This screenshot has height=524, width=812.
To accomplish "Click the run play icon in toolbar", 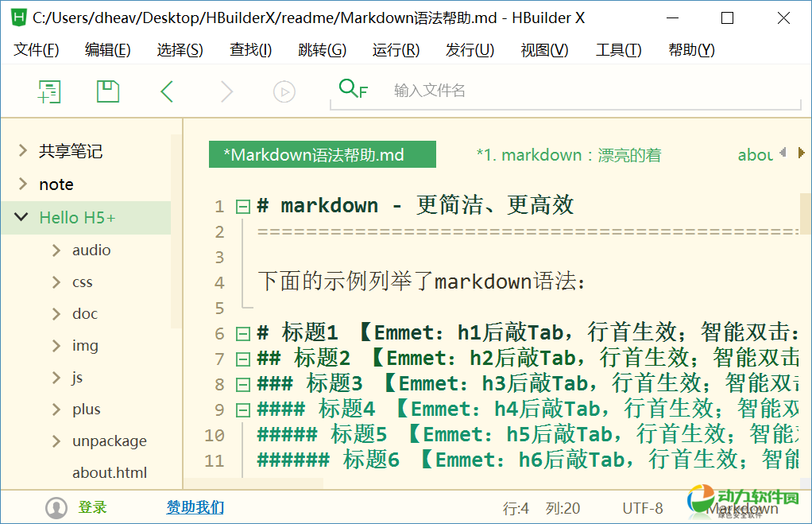I will (x=284, y=91).
